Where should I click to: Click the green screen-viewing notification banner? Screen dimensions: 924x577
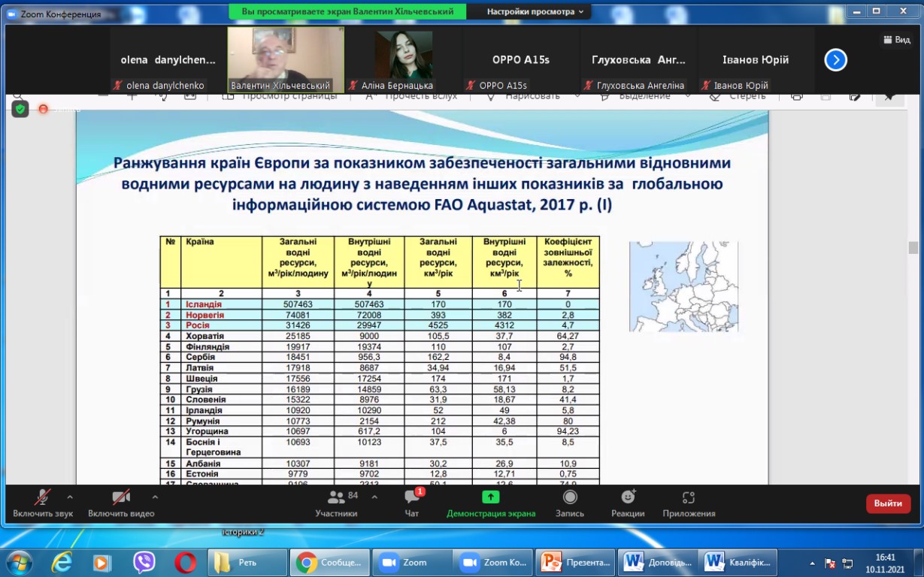(348, 12)
